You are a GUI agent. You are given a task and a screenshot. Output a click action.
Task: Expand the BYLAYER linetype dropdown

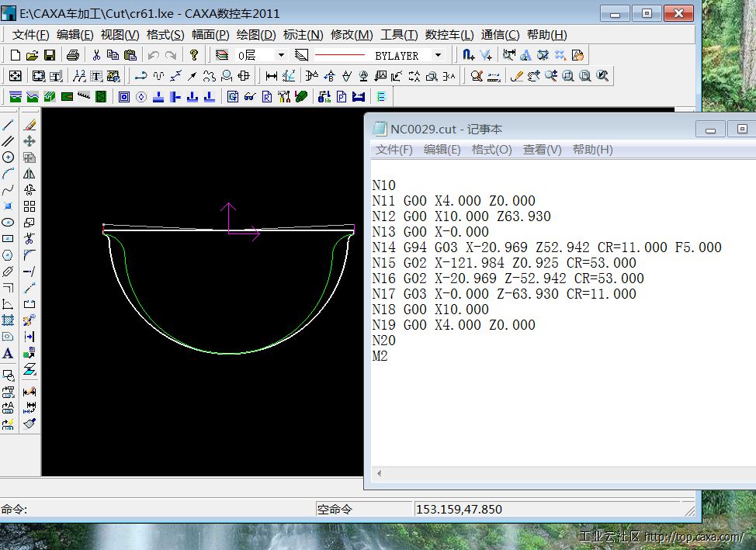click(438, 55)
